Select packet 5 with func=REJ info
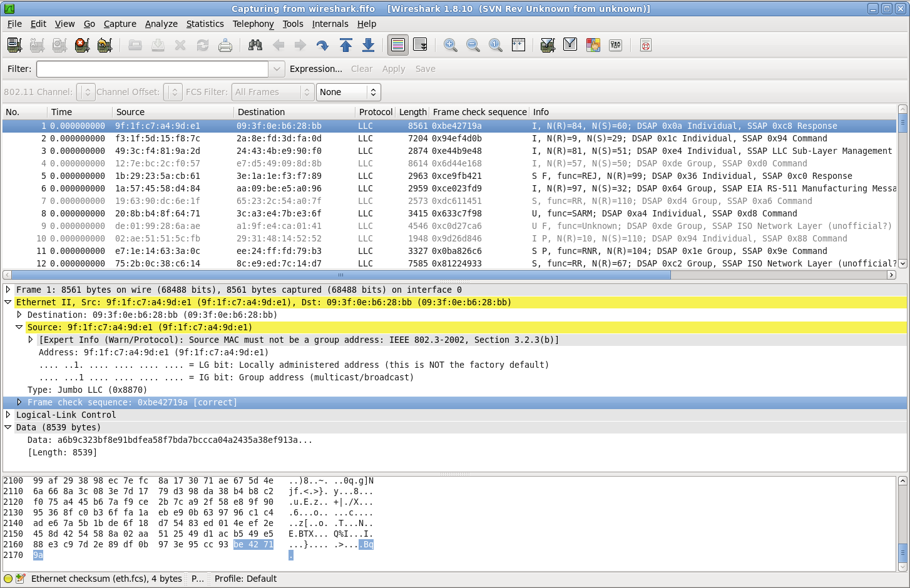 449,176
